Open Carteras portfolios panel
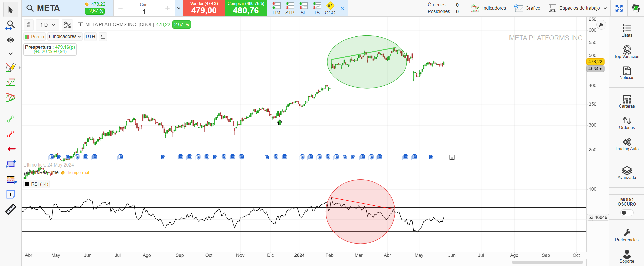This screenshot has width=644, height=266. click(x=627, y=102)
